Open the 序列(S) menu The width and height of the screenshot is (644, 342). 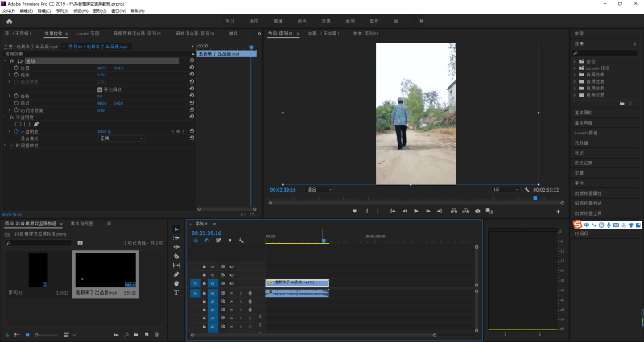pyautogui.click(x=61, y=11)
